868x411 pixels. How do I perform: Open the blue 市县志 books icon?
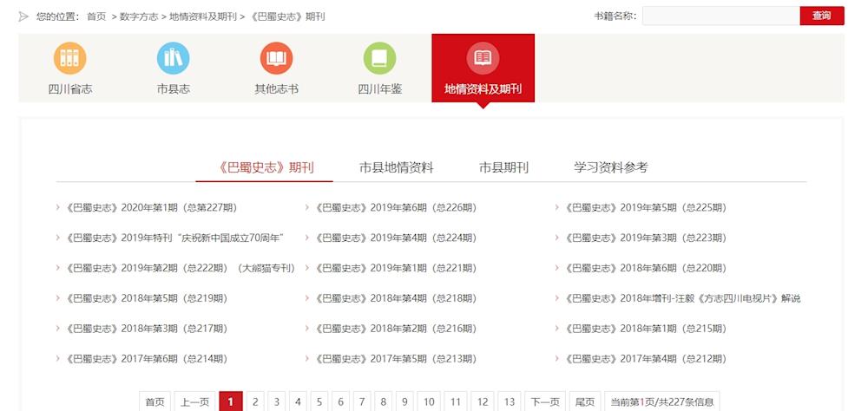pos(173,58)
